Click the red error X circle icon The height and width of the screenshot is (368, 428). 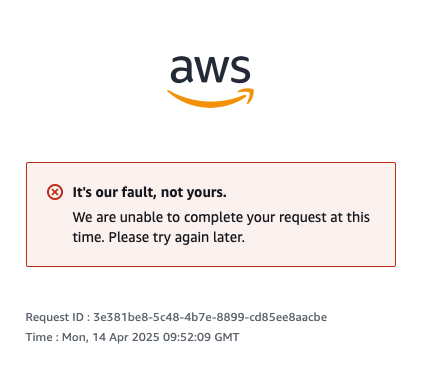[55, 192]
